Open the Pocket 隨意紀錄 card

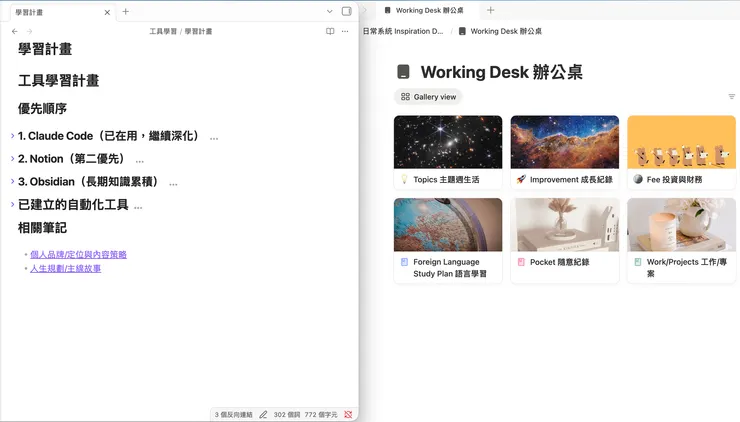[x=564, y=240]
